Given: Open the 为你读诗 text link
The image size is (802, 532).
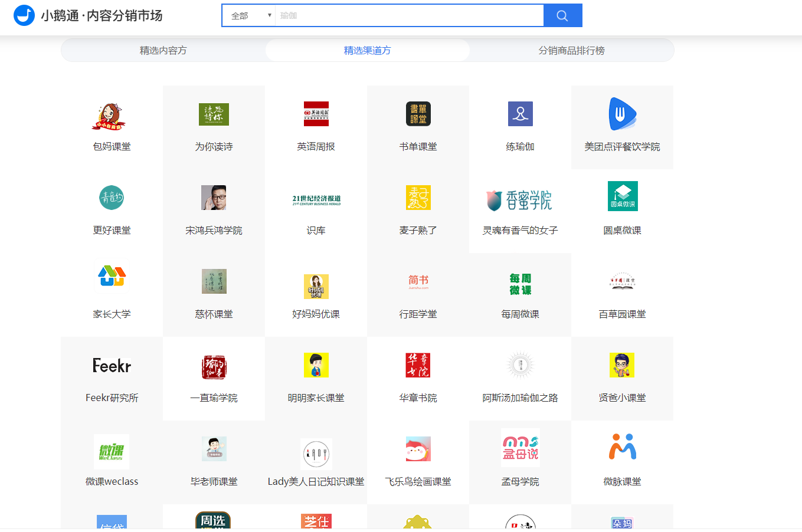Looking at the screenshot, I should (214, 147).
